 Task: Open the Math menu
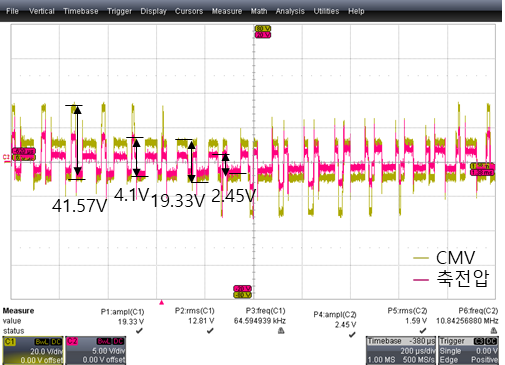259,11
